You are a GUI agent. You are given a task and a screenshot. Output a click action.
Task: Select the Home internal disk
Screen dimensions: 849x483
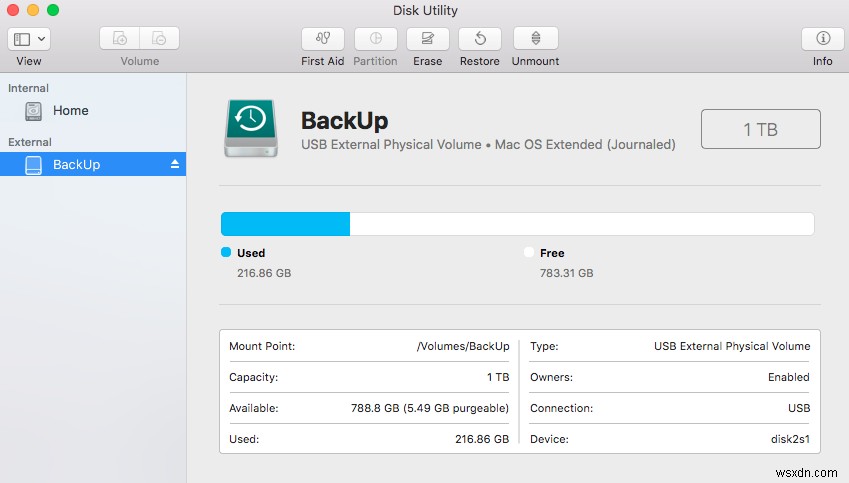(93, 111)
